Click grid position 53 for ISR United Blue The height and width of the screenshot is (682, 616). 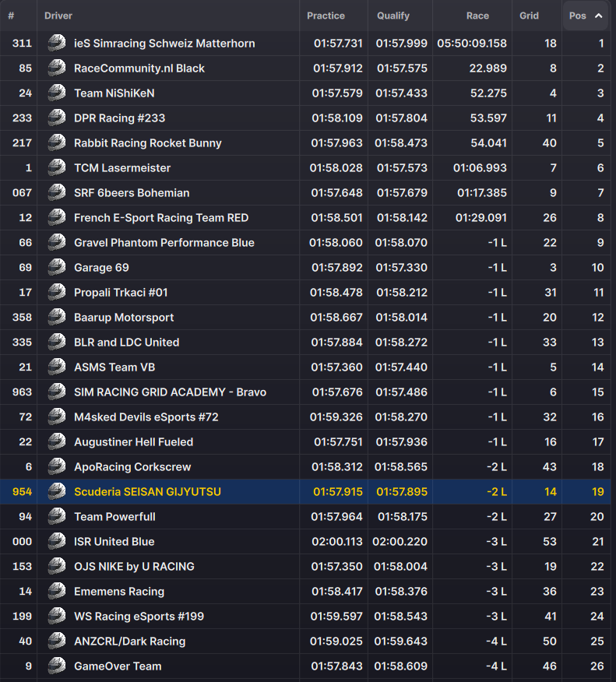pos(550,541)
